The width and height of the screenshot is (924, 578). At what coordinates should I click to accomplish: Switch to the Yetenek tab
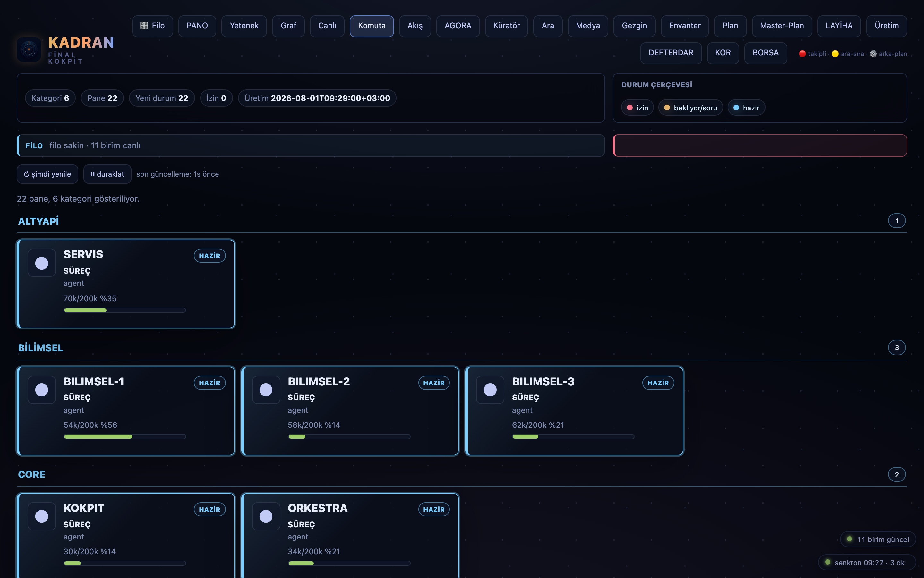coord(244,26)
